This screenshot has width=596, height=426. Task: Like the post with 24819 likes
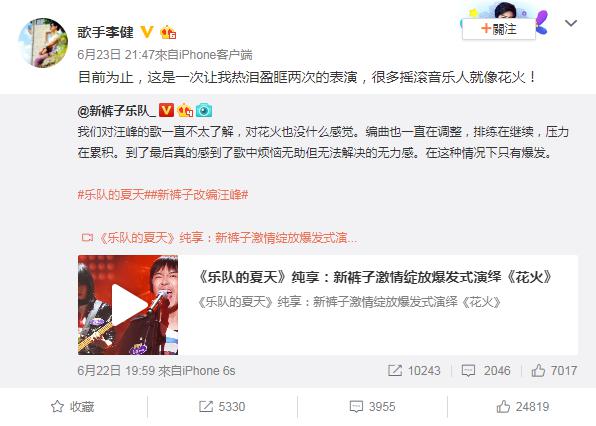(x=523, y=407)
